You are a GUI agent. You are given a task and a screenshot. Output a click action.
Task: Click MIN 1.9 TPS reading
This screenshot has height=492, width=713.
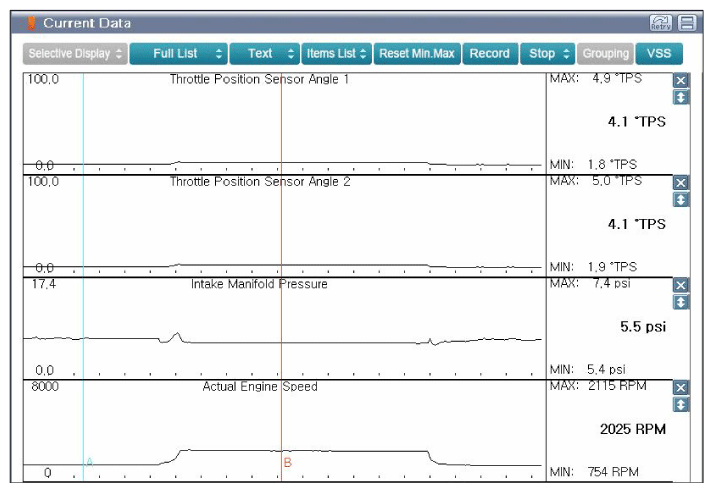pos(593,266)
